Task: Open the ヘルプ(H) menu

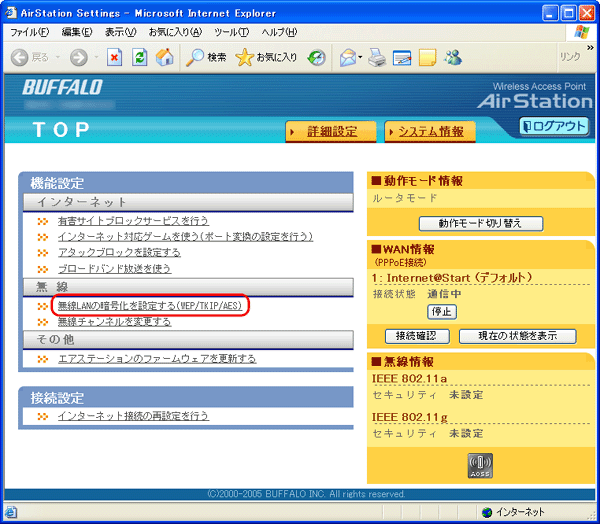Action: pos(279,32)
